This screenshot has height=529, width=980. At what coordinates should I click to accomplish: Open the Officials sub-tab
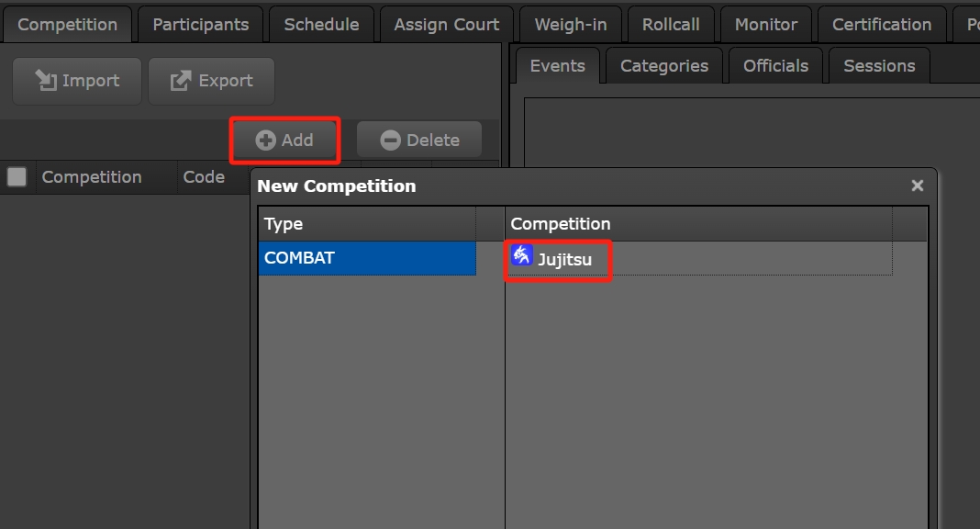tap(775, 65)
